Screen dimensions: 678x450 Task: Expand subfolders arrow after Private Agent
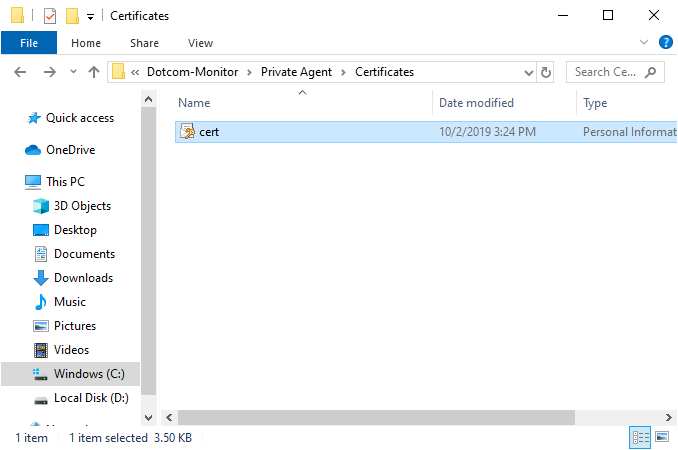[x=343, y=72]
